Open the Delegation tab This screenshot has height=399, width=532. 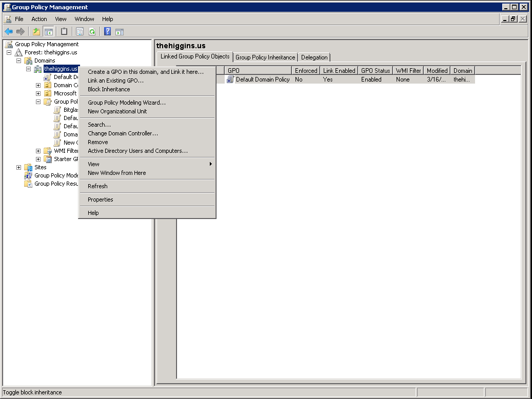click(x=314, y=57)
